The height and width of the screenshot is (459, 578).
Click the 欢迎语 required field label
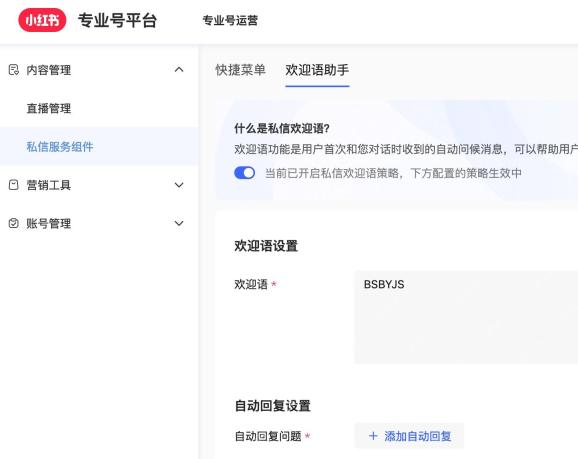point(251,284)
